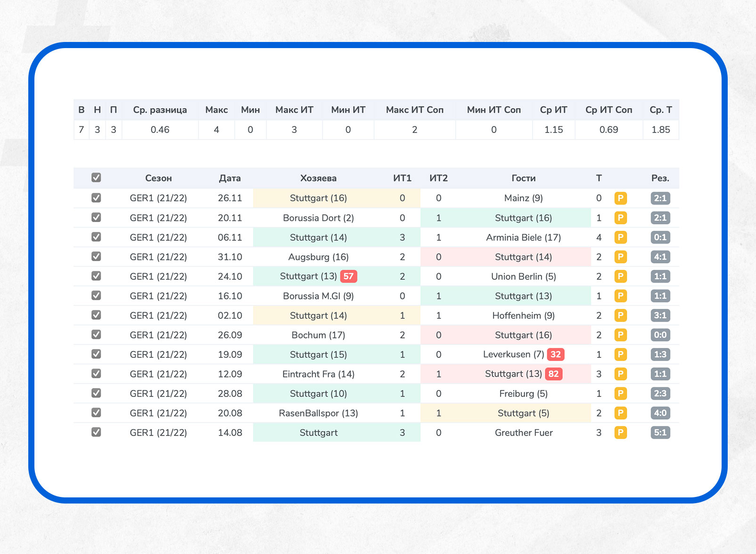The height and width of the screenshot is (554, 756).
Task: Click yellow P icon in Freiburg row
Action: click(620, 394)
